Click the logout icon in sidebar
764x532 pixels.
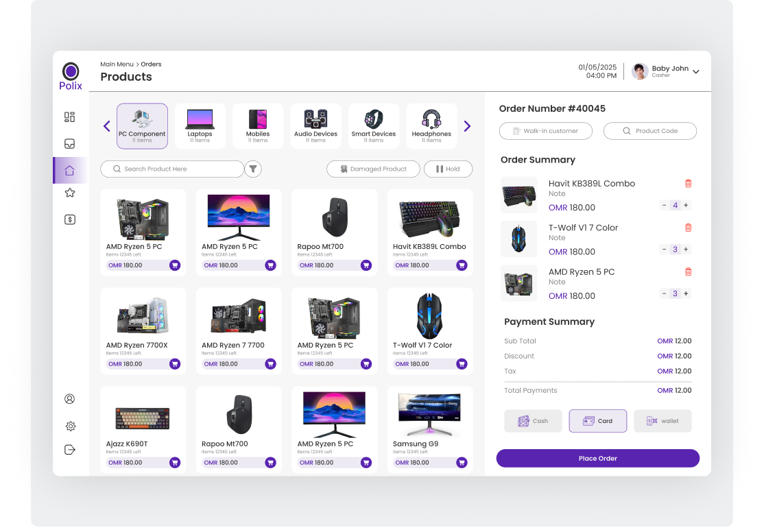[x=70, y=450]
